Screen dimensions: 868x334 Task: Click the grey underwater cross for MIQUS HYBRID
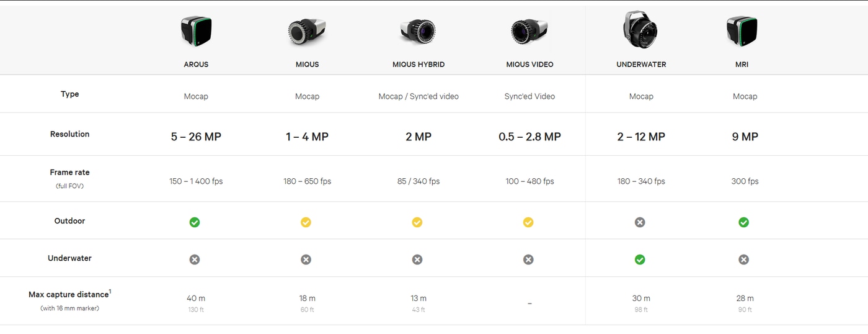click(417, 260)
